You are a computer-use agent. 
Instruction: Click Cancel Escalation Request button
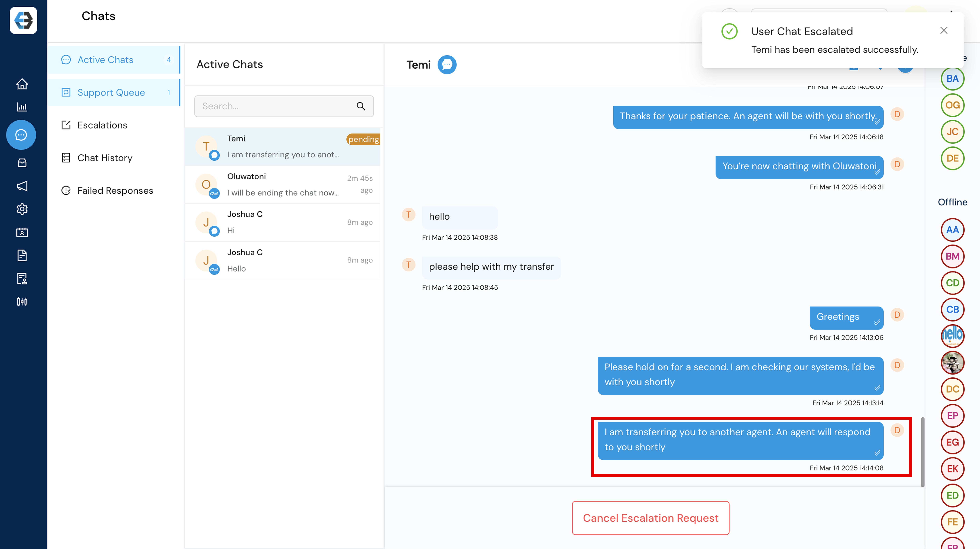[651, 518]
